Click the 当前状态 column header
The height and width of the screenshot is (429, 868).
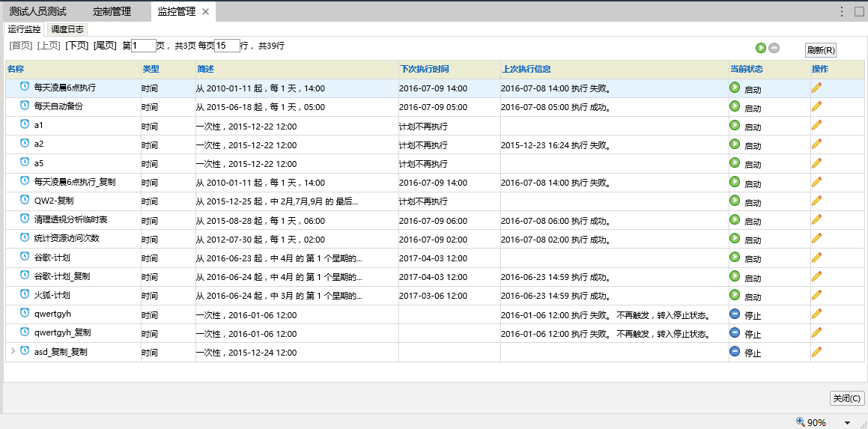[x=747, y=69]
